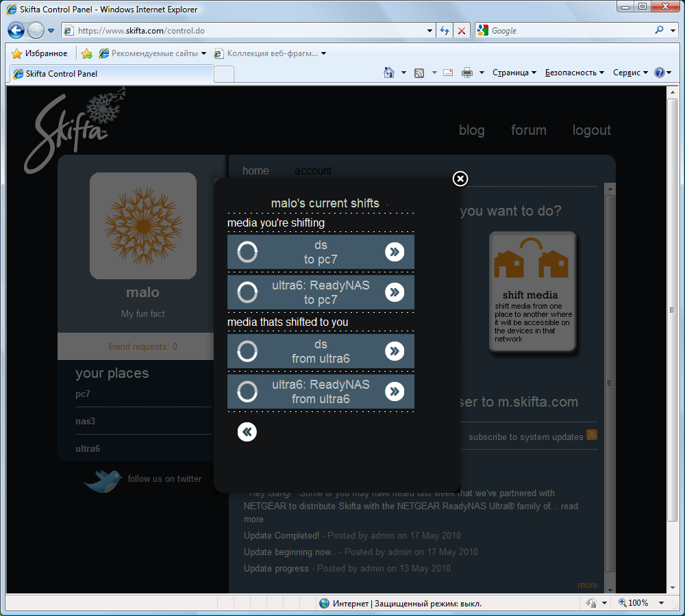Click the Google search magnifier

point(659,30)
